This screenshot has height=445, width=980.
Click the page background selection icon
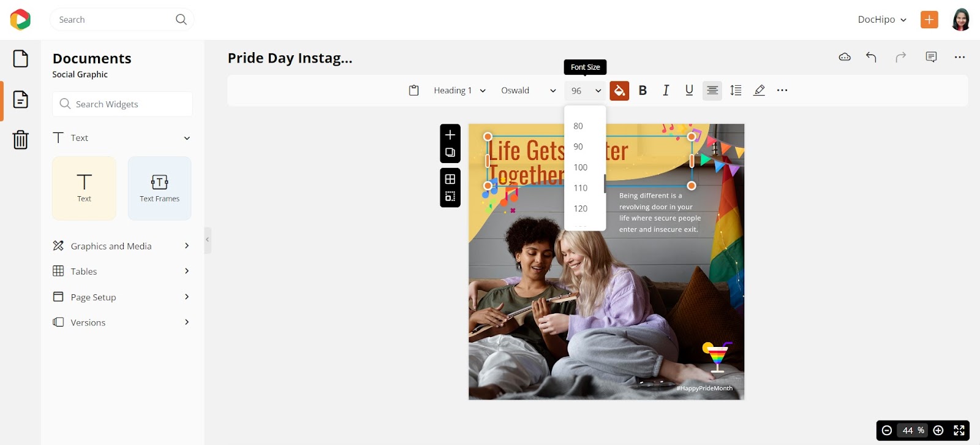pyautogui.click(x=450, y=197)
